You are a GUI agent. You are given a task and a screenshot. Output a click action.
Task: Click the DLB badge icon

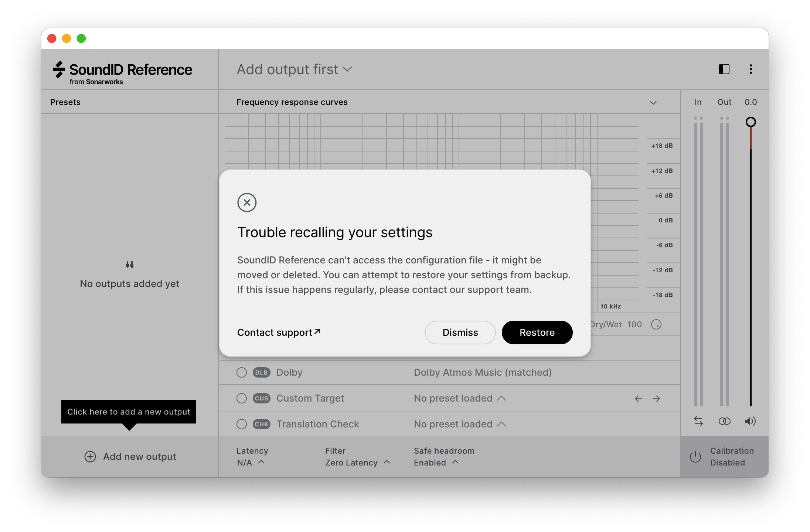262,372
